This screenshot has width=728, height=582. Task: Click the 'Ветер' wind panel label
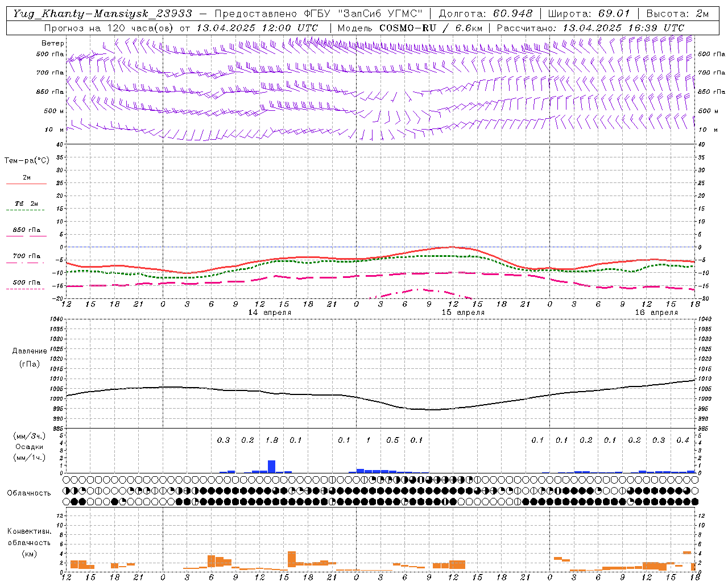point(53,43)
